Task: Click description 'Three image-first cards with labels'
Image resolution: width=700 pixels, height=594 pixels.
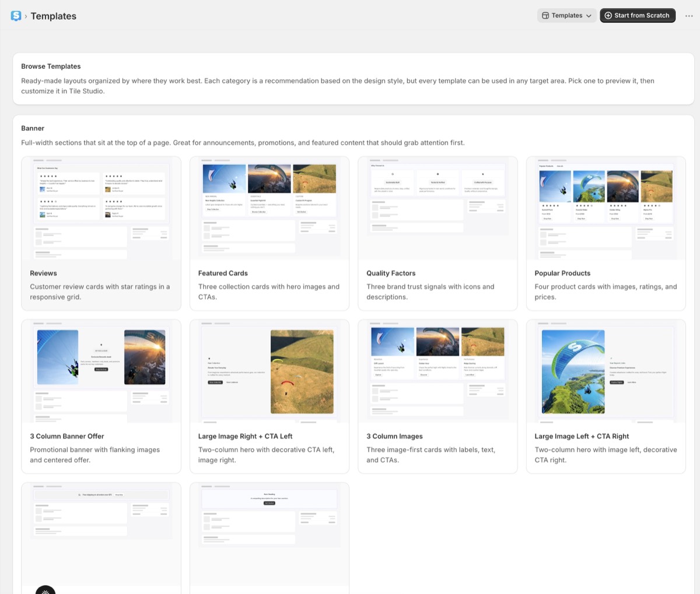Action: point(430,455)
